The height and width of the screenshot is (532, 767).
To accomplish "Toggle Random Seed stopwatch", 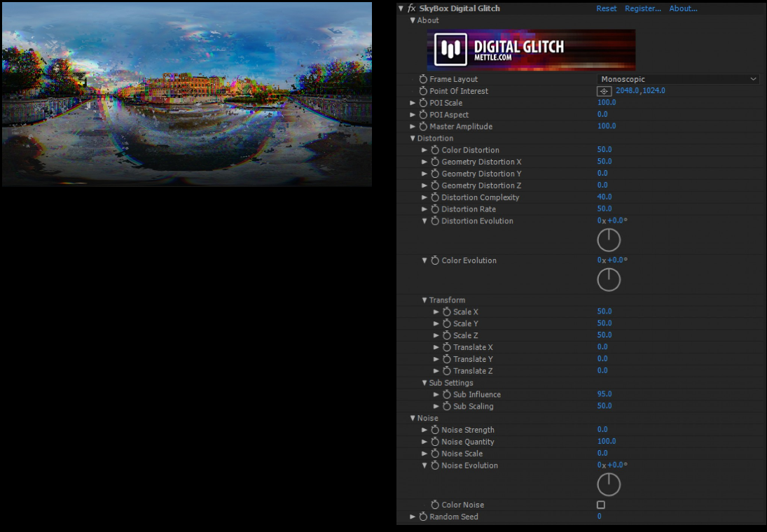I will pos(423,517).
